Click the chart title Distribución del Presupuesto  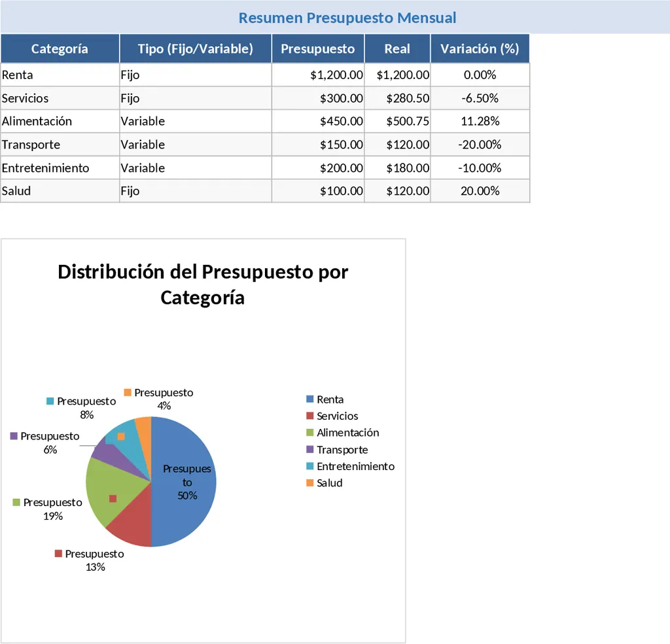tap(203, 284)
